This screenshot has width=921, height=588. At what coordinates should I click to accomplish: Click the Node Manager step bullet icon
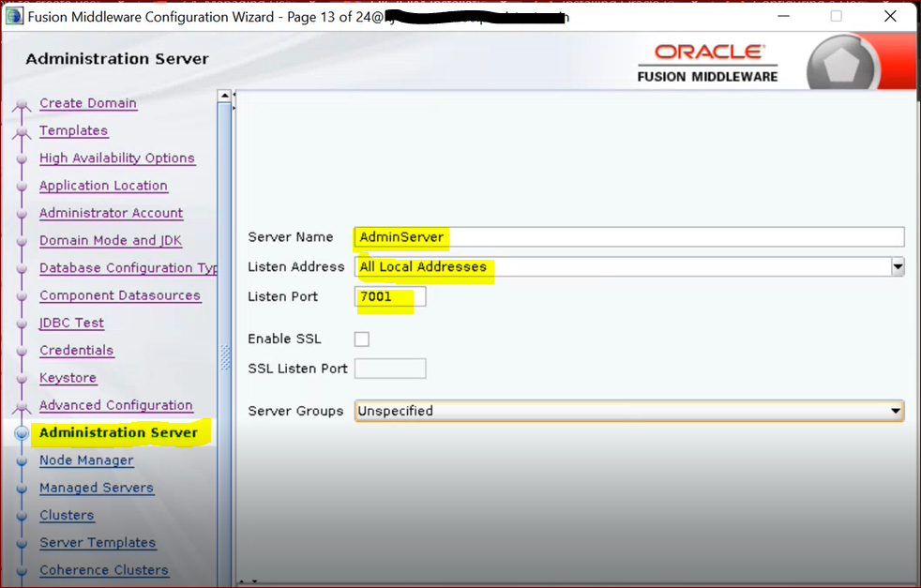[22, 461]
